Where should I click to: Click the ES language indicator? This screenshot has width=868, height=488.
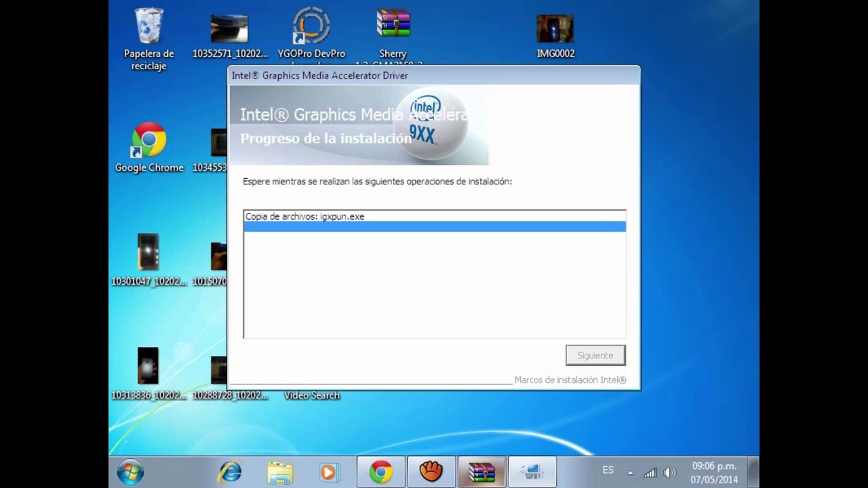point(608,470)
